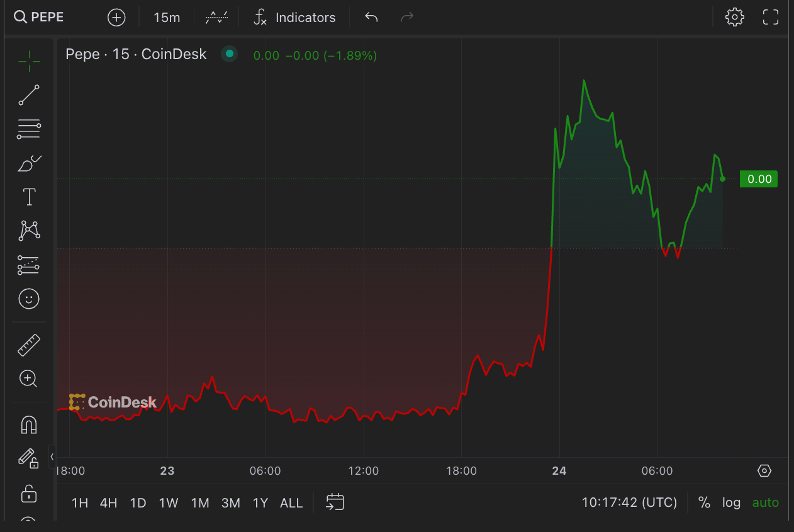Activate the zoom-in tool

28,379
